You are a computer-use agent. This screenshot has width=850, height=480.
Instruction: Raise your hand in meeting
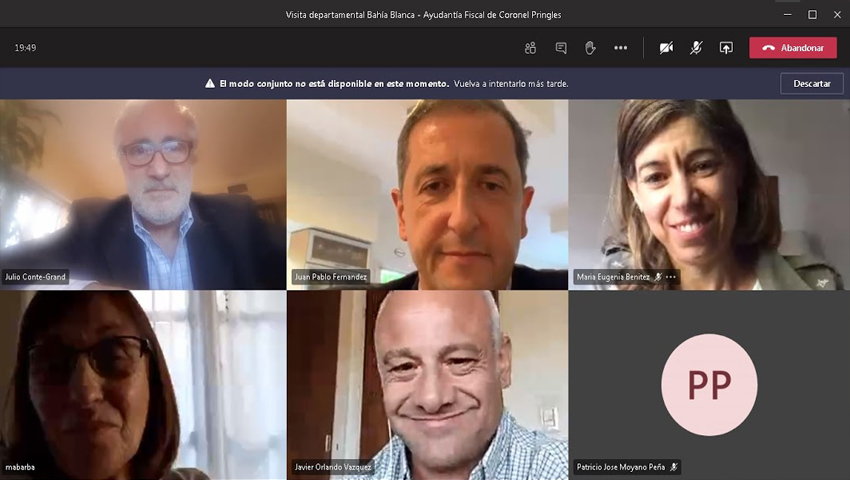coord(590,48)
